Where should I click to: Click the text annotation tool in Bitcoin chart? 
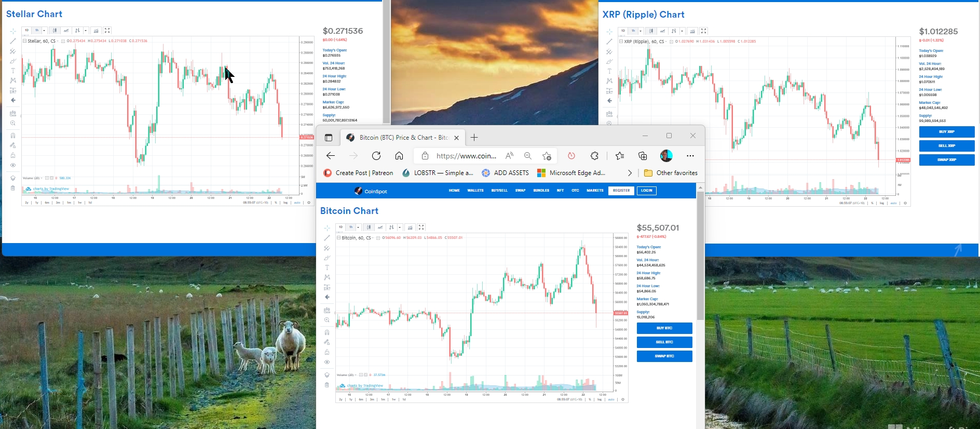327,267
